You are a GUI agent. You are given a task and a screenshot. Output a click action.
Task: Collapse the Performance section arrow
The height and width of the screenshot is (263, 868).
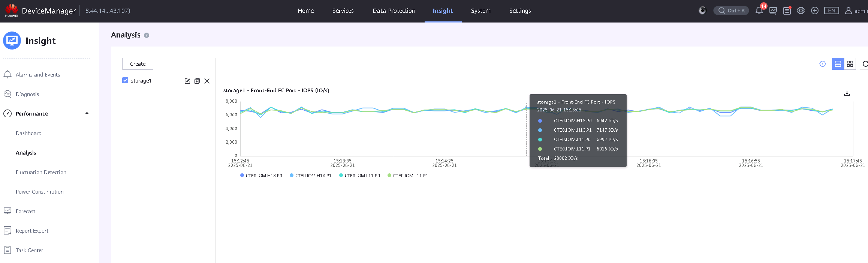pyautogui.click(x=87, y=113)
